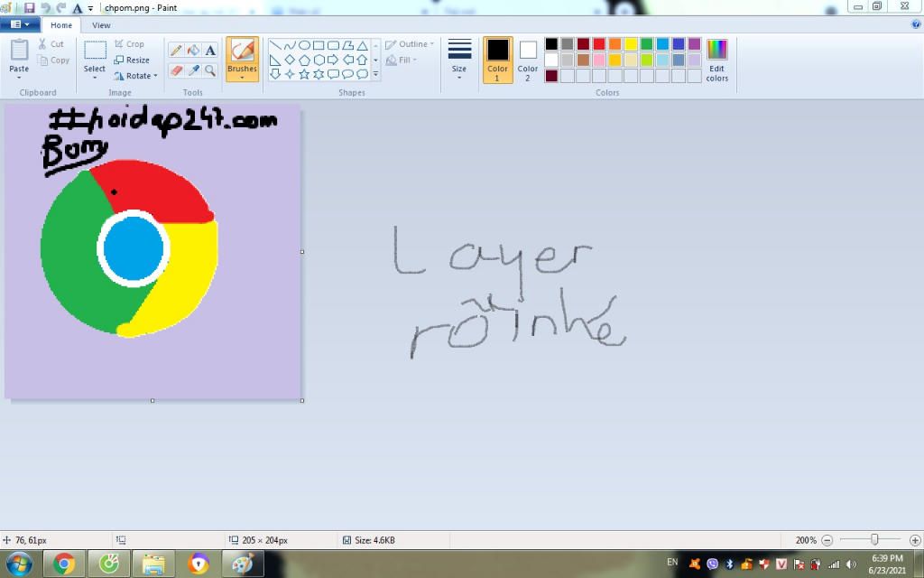Switch to the View ribbon tab
Viewport: 924px width, 578px height.
pyautogui.click(x=101, y=25)
